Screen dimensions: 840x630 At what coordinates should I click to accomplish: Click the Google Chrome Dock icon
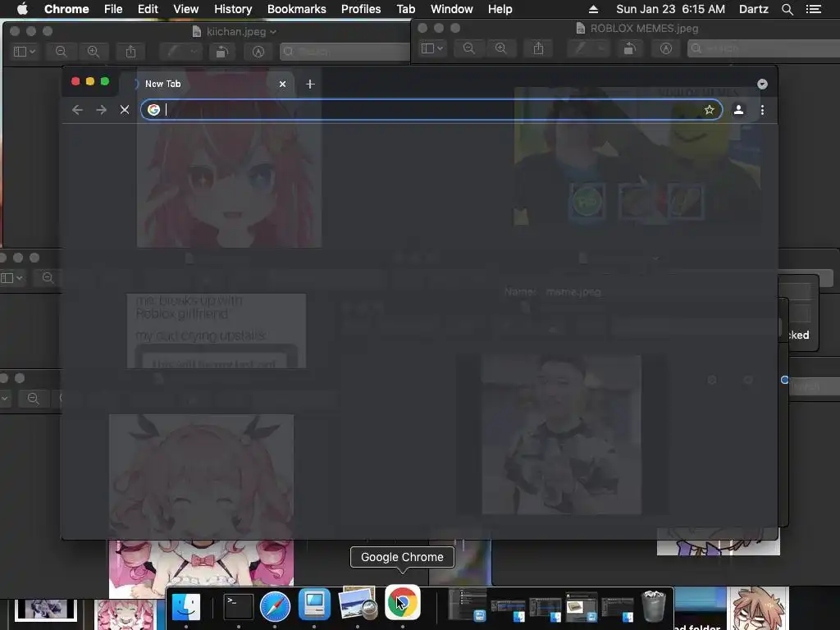click(x=402, y=603)
